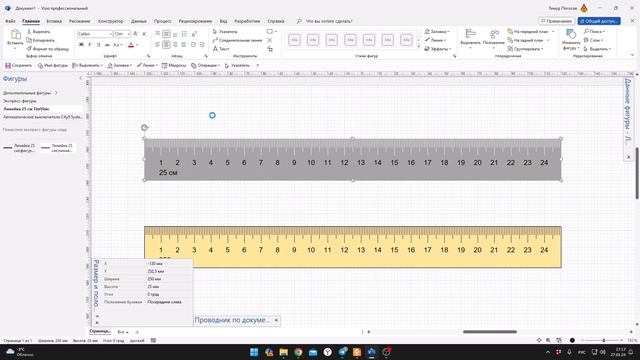Increase font size with the large A
The height and width of the screenshot is (360, 640).
tap(136, 34)
